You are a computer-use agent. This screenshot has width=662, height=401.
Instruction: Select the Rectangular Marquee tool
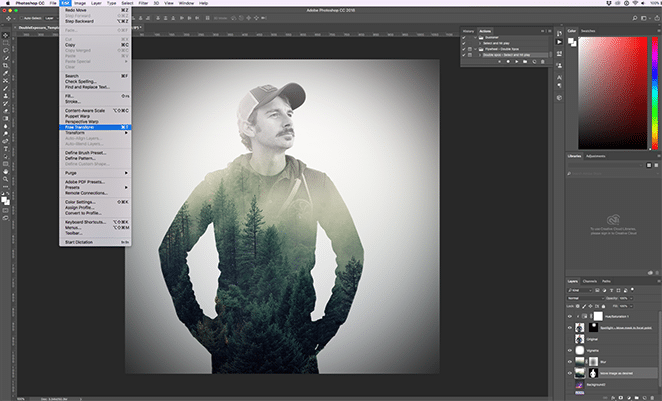click(x=5, y=43)
